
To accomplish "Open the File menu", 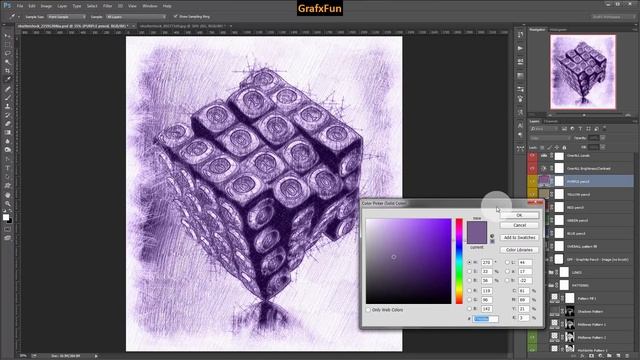I will coord(20,6).
